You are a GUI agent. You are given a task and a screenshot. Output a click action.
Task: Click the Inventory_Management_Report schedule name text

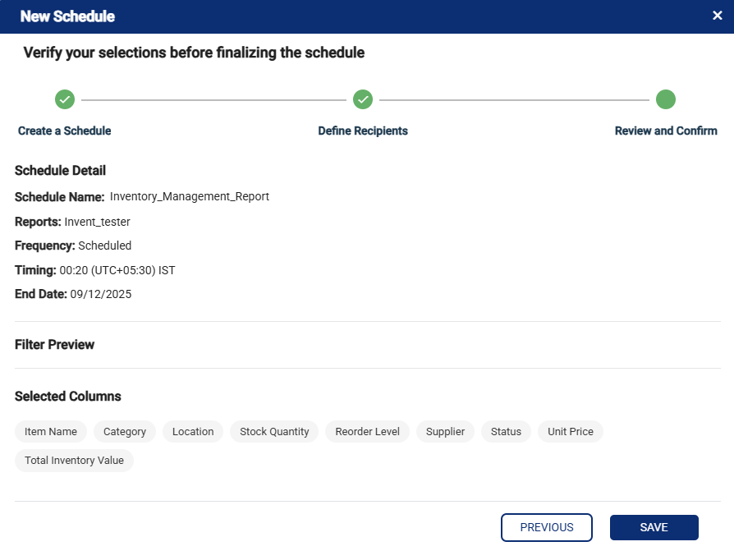(x=189, y=197)
